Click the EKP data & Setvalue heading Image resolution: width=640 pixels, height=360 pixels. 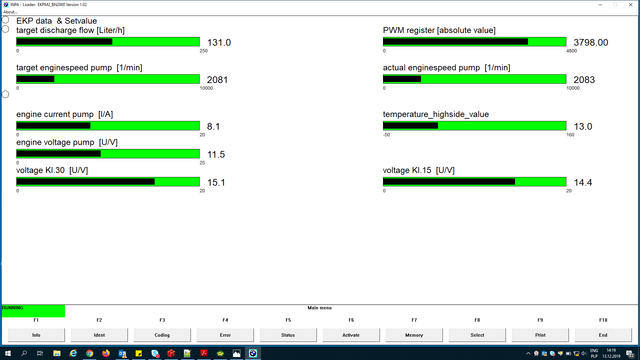tap(57, 21)
